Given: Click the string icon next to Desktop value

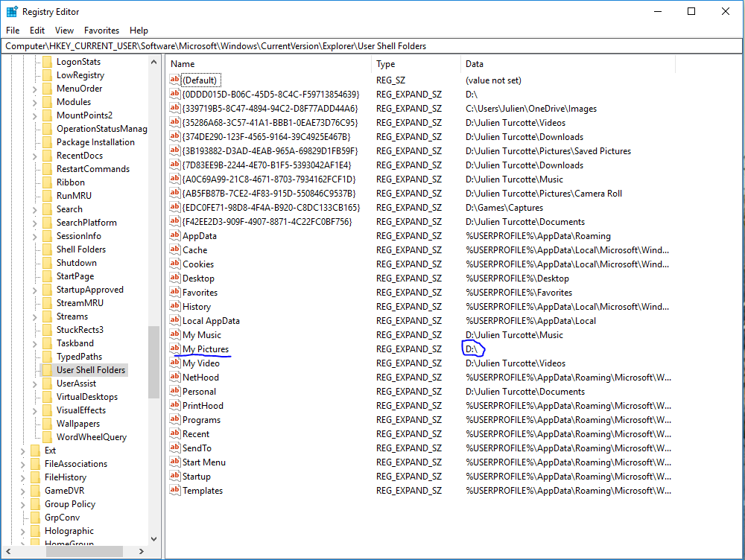Looking at the screenshot, I should (175, 278).
